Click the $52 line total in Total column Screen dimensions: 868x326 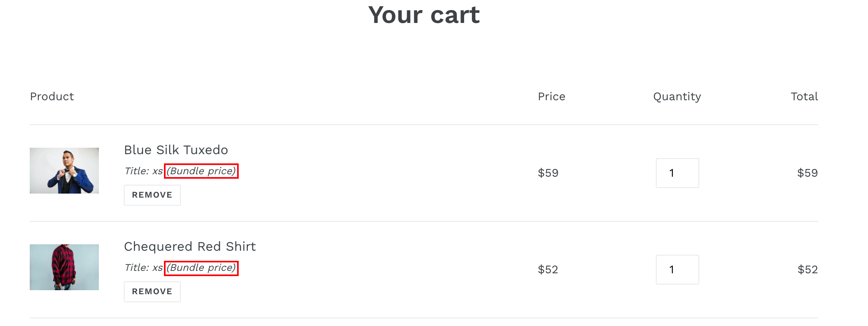[807, 270]
